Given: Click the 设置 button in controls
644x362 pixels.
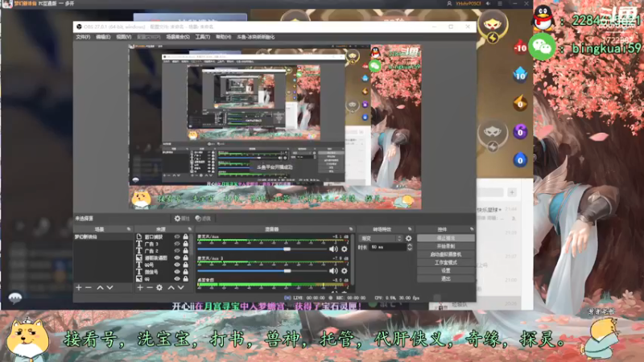Looking at the screenshot, I should click(x=446, y=270).
